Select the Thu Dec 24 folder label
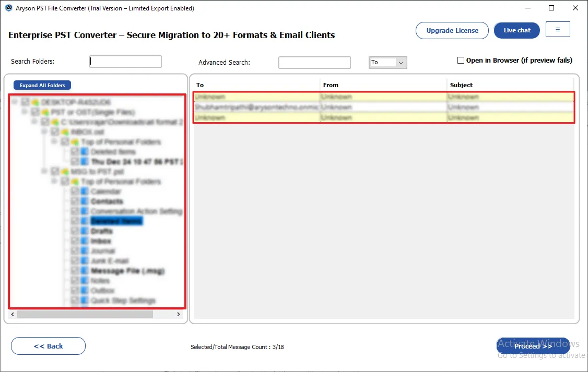Screen dimensions: 588x372 [137, 161]
